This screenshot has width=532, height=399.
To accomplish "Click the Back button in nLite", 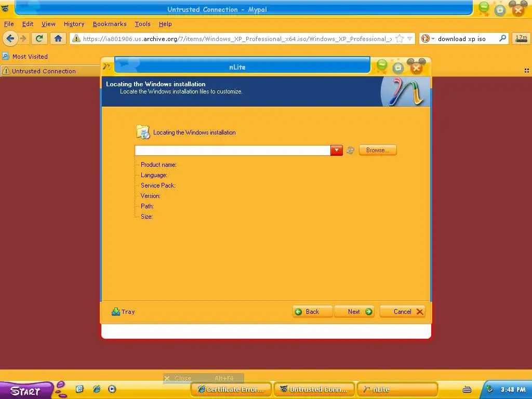I will coord(312,312).
